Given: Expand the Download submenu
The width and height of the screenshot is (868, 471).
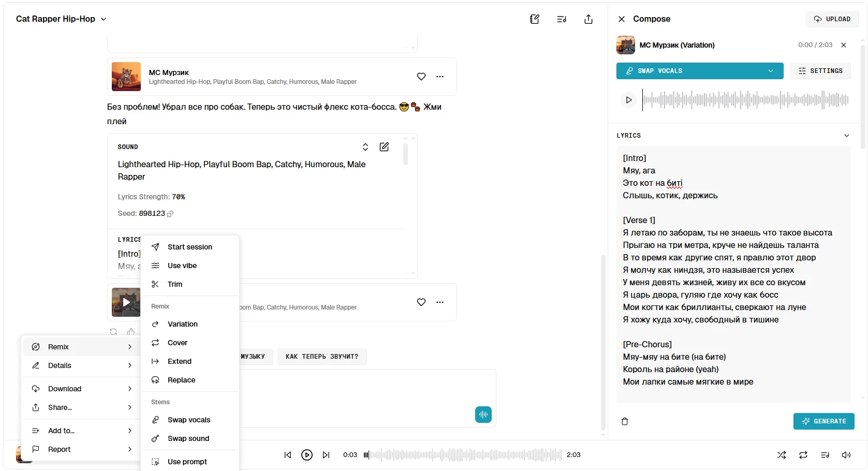Looking at the screenshot, I should [x=81, y=389].
